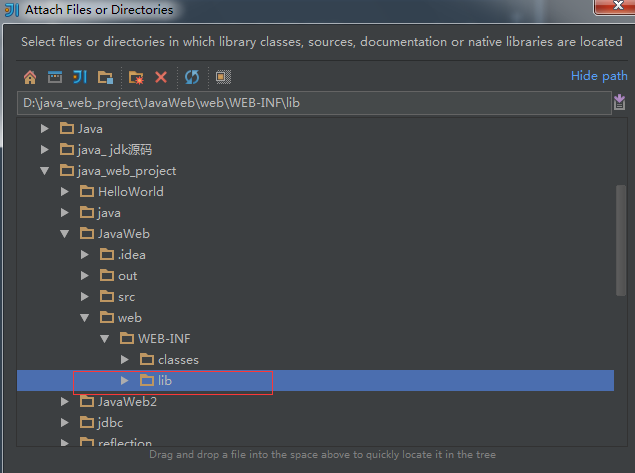
Task: Jump to the Desktop directory icon
Action: [x=55, y=77]
